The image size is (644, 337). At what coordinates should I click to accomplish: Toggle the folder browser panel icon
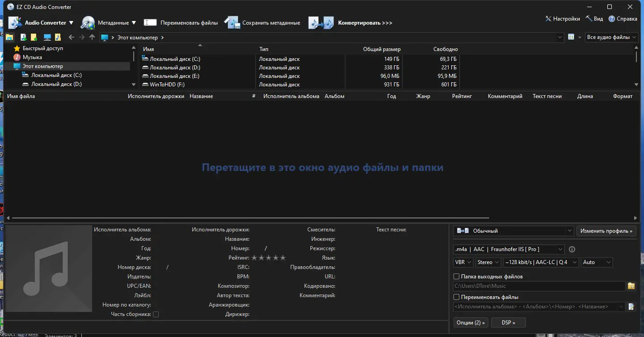pos(9,37)
